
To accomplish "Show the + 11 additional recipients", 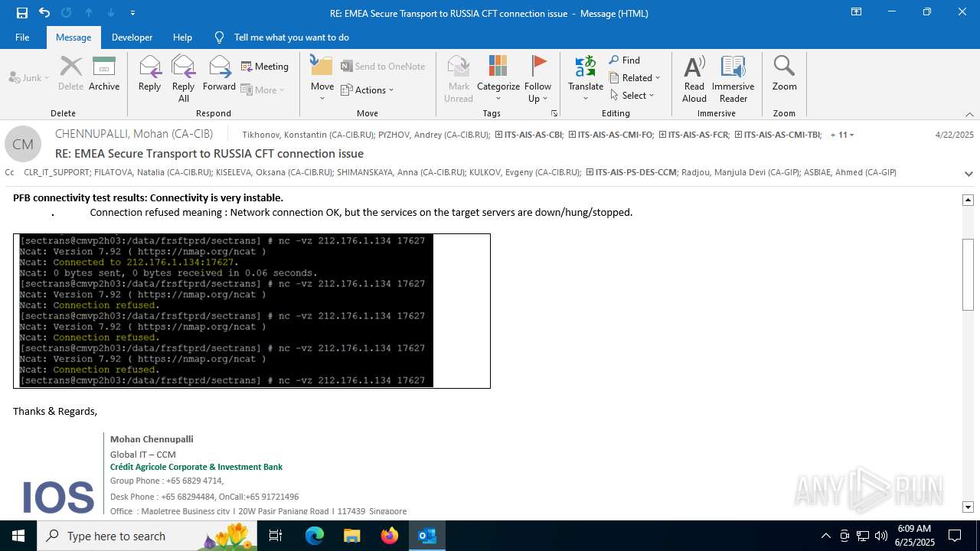I will (x=842, y=135).
